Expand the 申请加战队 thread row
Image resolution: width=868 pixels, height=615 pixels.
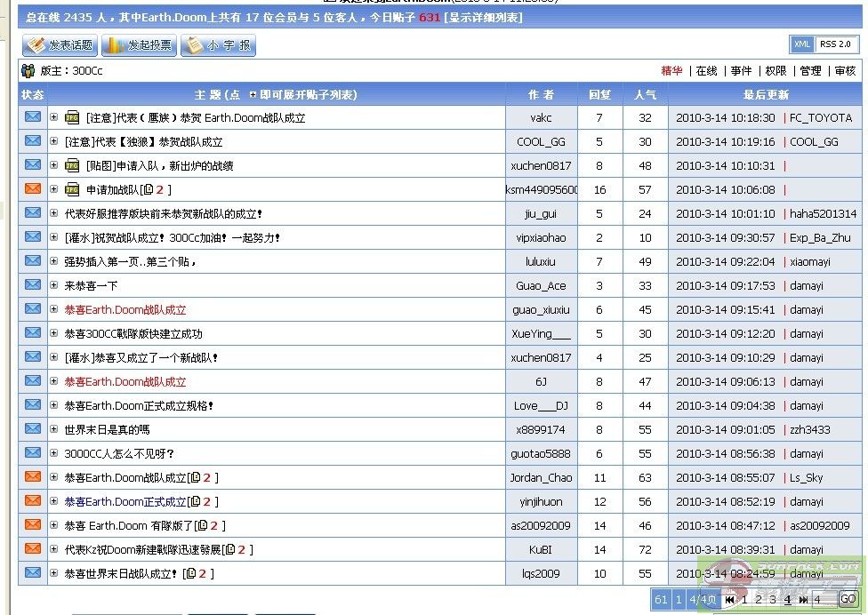point(53,189)
